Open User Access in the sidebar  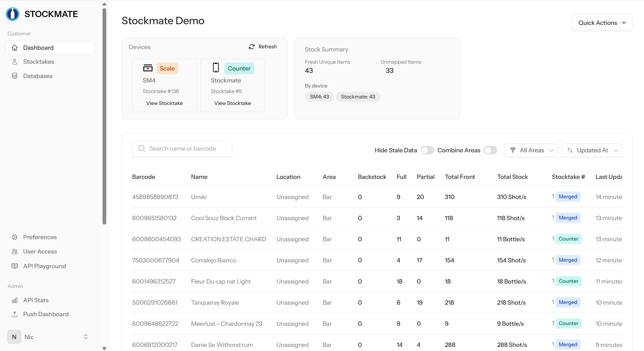[50, 251]
